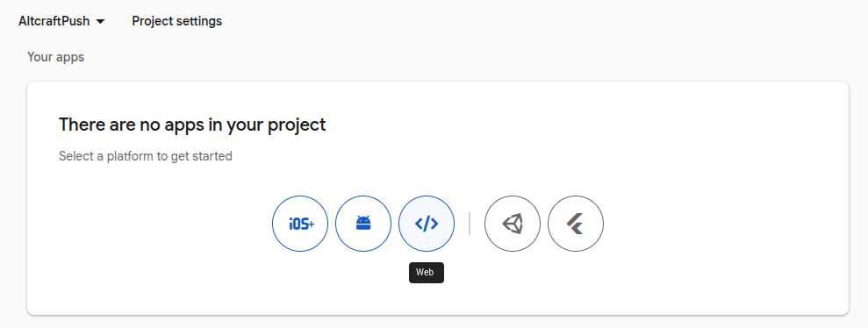Click the gray Unity cube logo circle
868x328 pixels.
click(x=512, y=224)
